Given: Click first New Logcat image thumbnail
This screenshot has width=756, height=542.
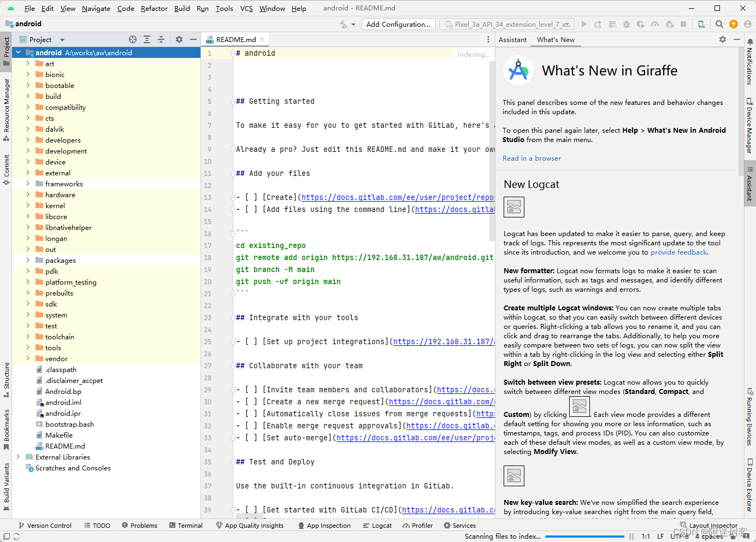Looking at the screenshot, I should click(x=514, y=207).
